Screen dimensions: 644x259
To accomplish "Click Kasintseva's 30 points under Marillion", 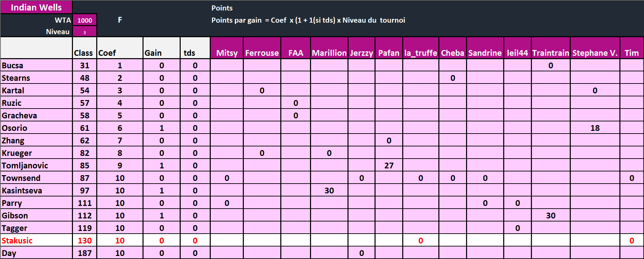I will tap(329, 190).
